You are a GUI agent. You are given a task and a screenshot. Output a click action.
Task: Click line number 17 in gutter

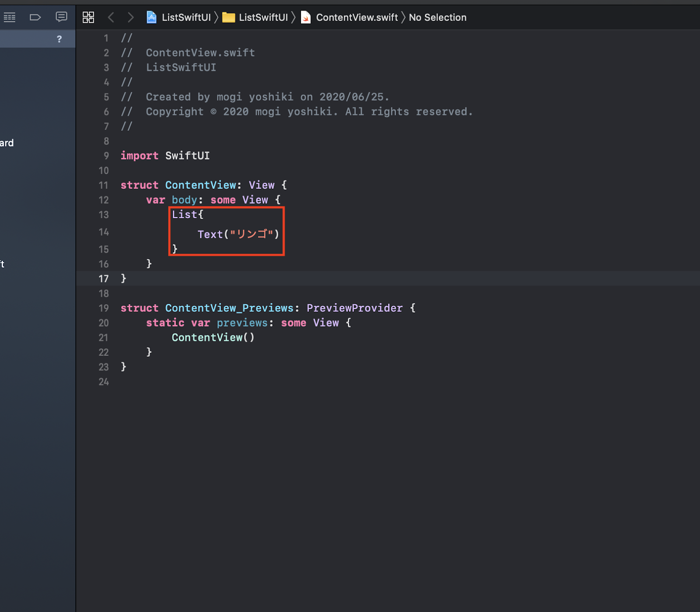(104, 278)
